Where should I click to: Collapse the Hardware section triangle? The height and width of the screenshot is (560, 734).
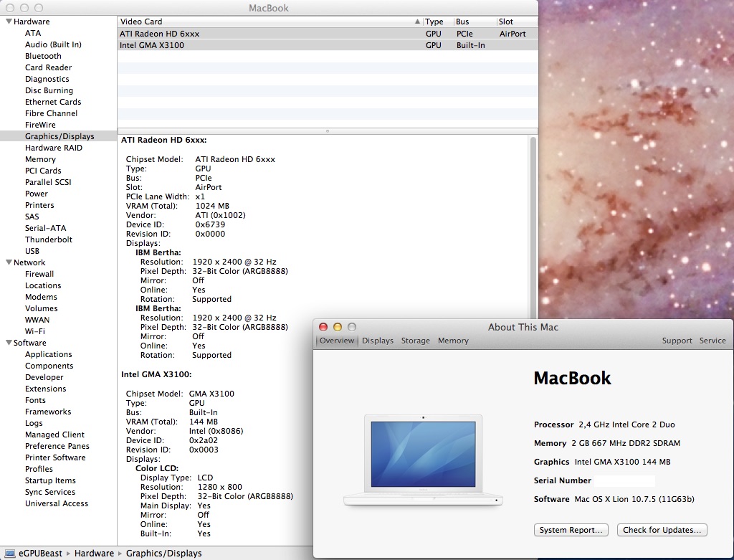(9, 22)
